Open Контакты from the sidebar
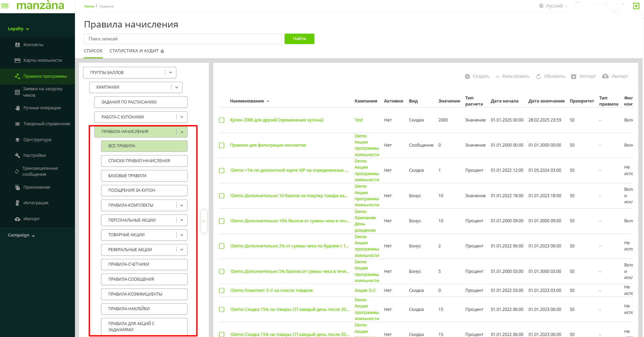 (33, 45)
